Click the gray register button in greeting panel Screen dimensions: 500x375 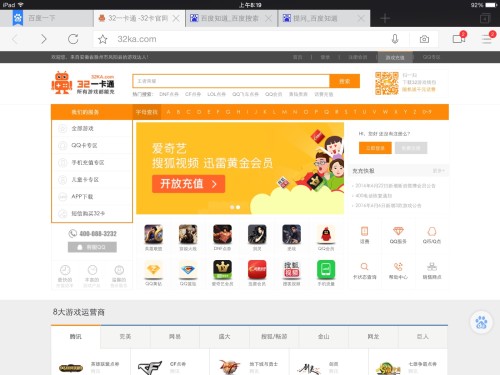(x=411, y=148)
